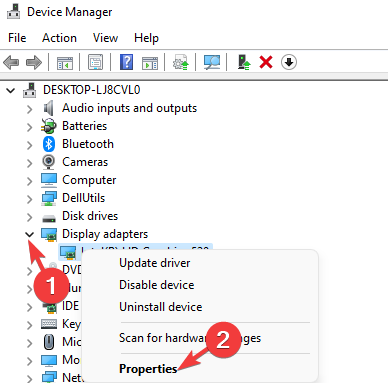Select the Computer tree row
The height and width of the screenshot is (383, 388).
coord(89,180)
